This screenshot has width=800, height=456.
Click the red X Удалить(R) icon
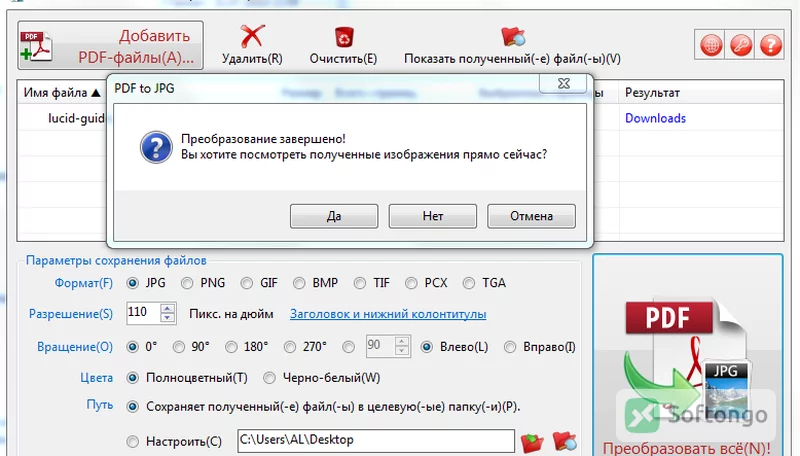click(252, 37)
